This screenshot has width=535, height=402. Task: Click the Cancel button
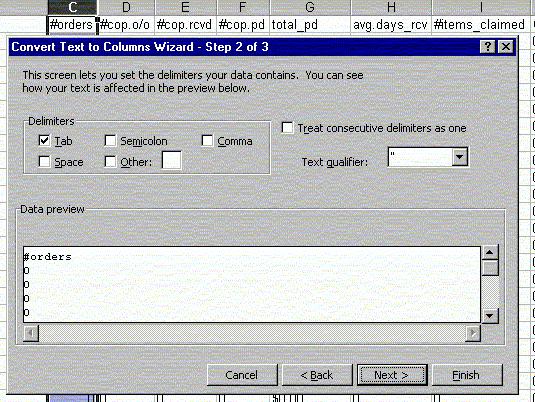(242, 375)
